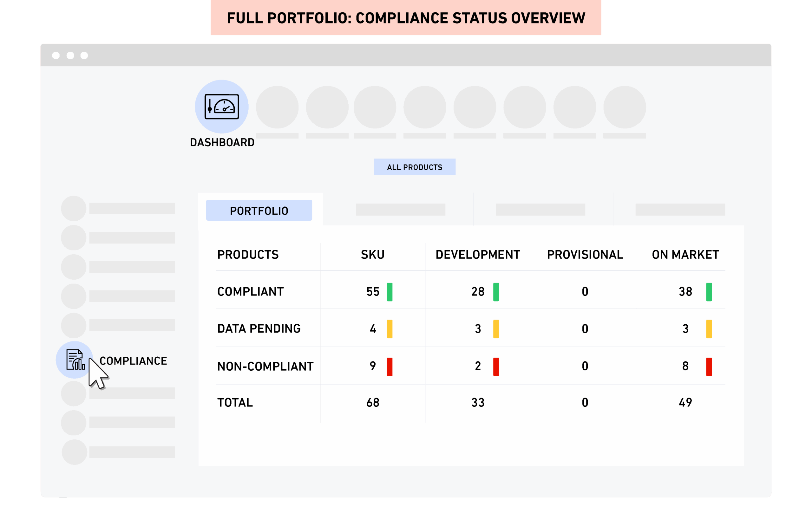Screen dimensions: 812x532
Task: Click the On Market total value 49
Action: coord(685,402)
